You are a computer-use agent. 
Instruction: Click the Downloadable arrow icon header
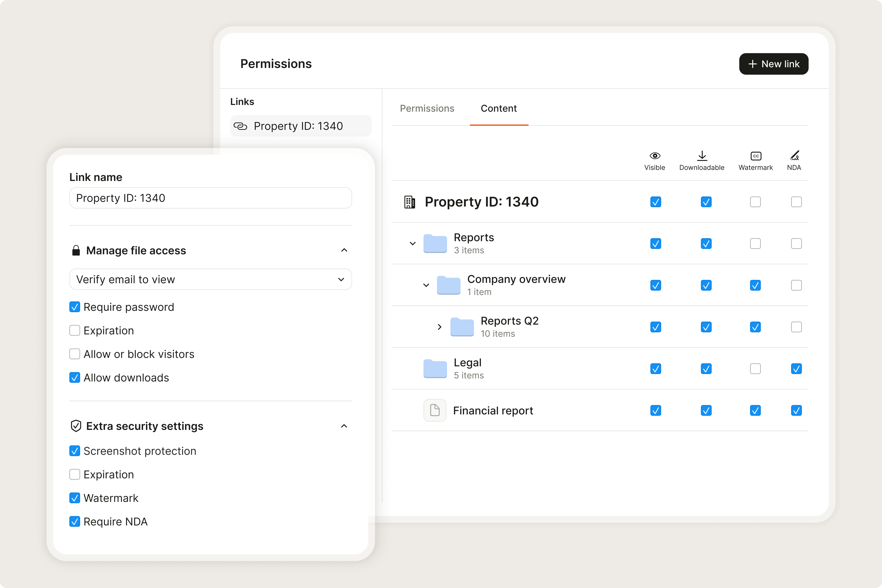pos(702,156)
